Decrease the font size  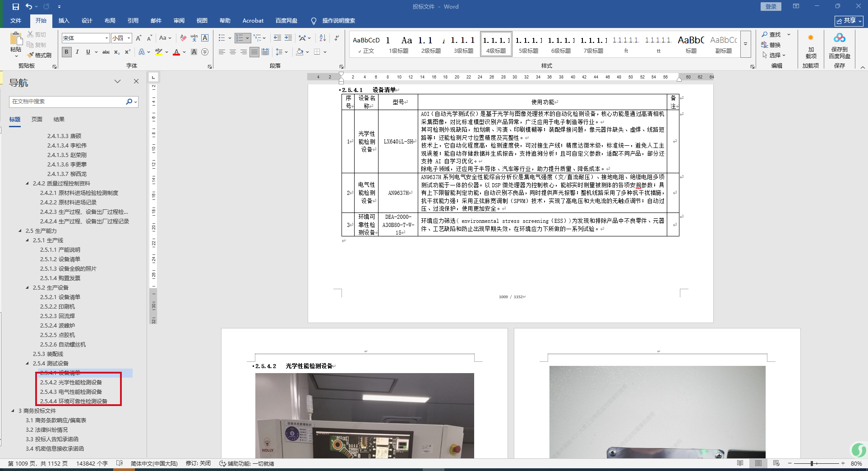pyautogui.click(x=149, y=38)
